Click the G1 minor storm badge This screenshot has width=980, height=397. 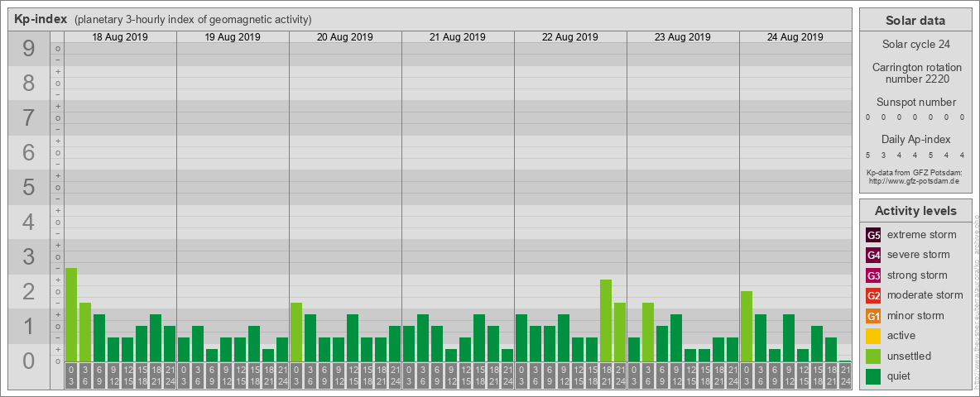click(x=873, y=316)
